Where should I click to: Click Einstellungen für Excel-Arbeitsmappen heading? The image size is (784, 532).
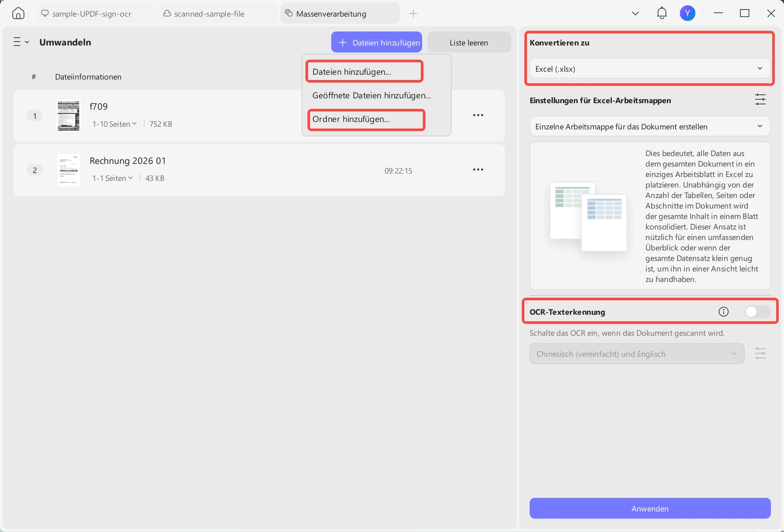(x=600, y=101)
